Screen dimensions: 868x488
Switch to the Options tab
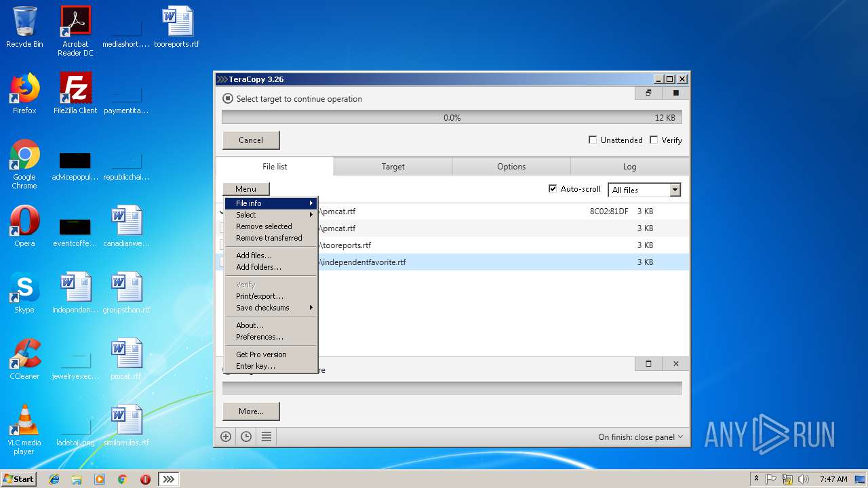pyautogui.click(x=511, y=167)
